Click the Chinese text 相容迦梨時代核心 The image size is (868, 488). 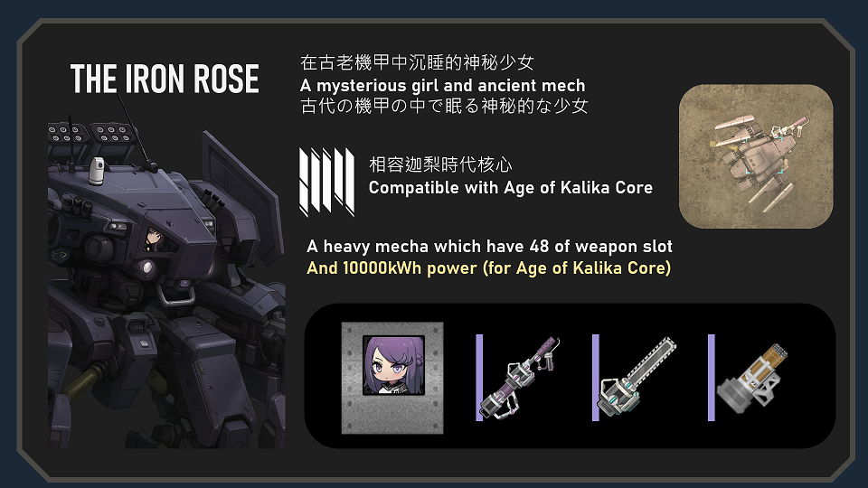[x=440, y=164]
